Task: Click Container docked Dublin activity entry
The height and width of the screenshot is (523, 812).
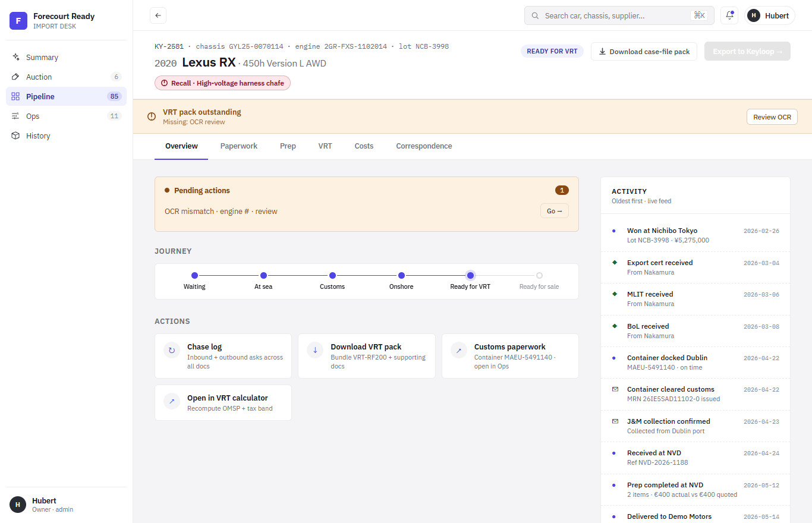Action: click(695, 363)
